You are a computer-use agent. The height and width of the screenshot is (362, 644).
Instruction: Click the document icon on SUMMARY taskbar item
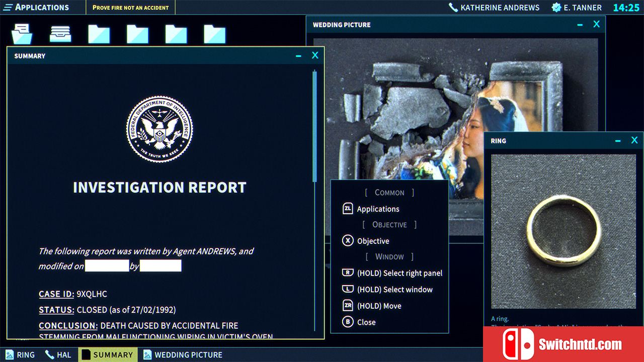pyautogui.click(x=86, y=354)
